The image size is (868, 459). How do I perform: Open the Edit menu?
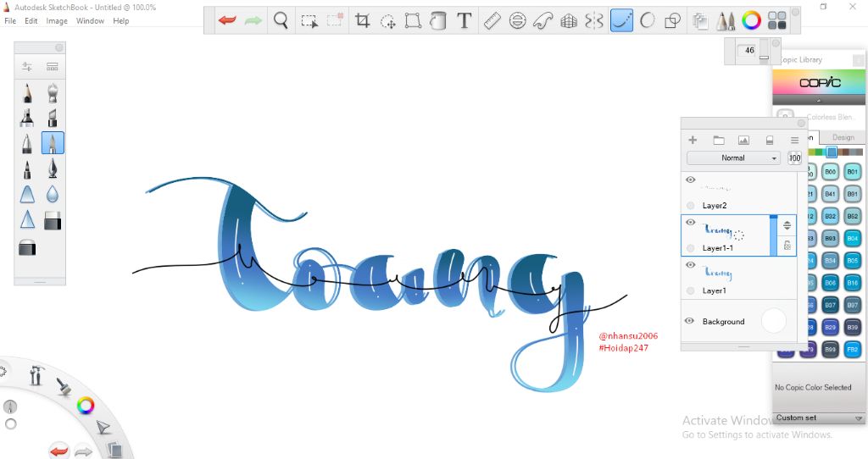(x=31, y=21)
